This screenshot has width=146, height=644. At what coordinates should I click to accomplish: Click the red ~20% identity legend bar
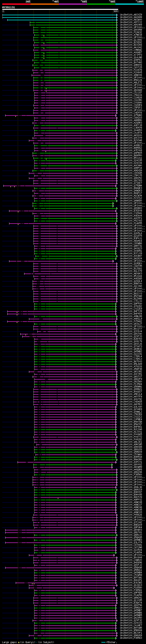pyautogui.click(x=16, y=4)
